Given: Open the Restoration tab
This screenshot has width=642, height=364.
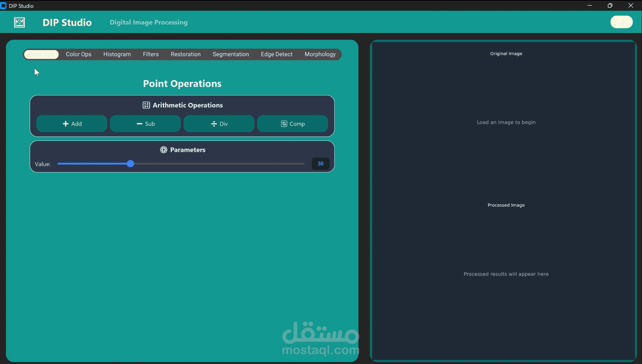Looking at the screenshot, I should point(186,54).
